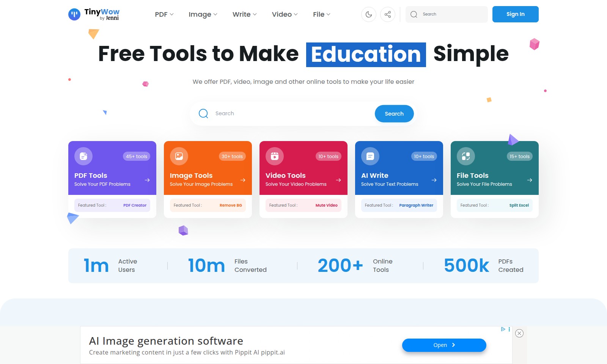This screenshot has height=364, width=607.
Task: Open the AI Write card title
Action: pos(375,176)
